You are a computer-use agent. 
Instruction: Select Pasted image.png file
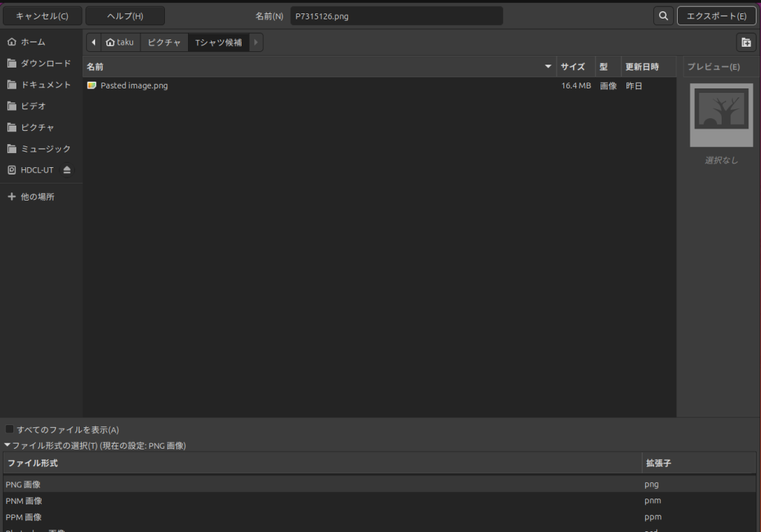point(134,85)
